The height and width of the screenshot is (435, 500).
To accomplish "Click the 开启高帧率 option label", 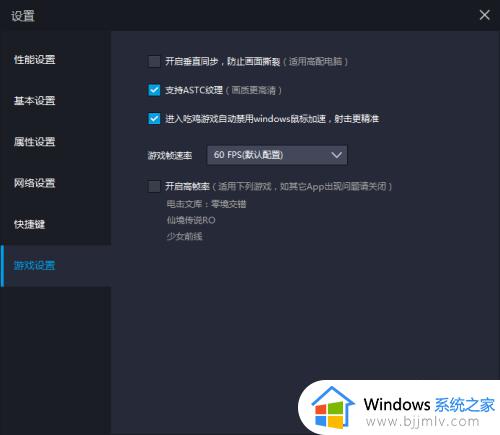I will tap(278, 186).
